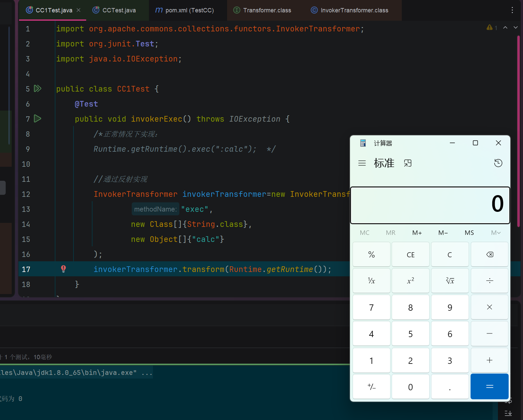Close the CC1Test.java tab
The image size is (523, 420).
coord(78,10)
